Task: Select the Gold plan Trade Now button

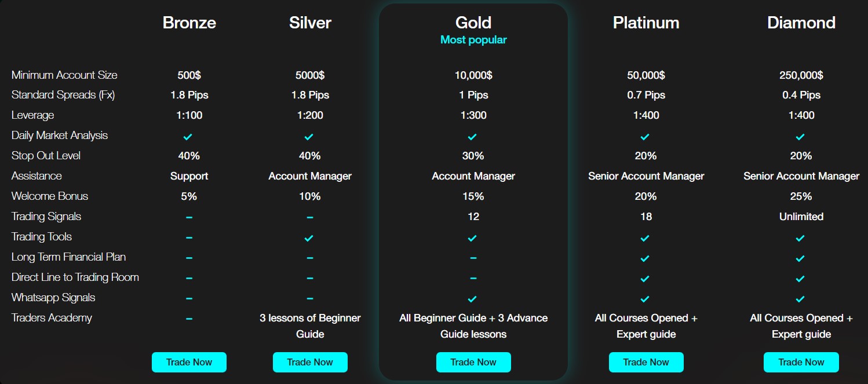Action: (x=473, y=362)
